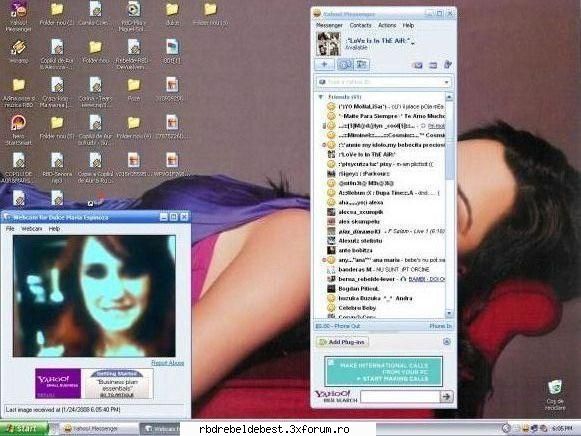Open status dropdown next to 'LoVe Is In ThE AiR'

[413, 43]
